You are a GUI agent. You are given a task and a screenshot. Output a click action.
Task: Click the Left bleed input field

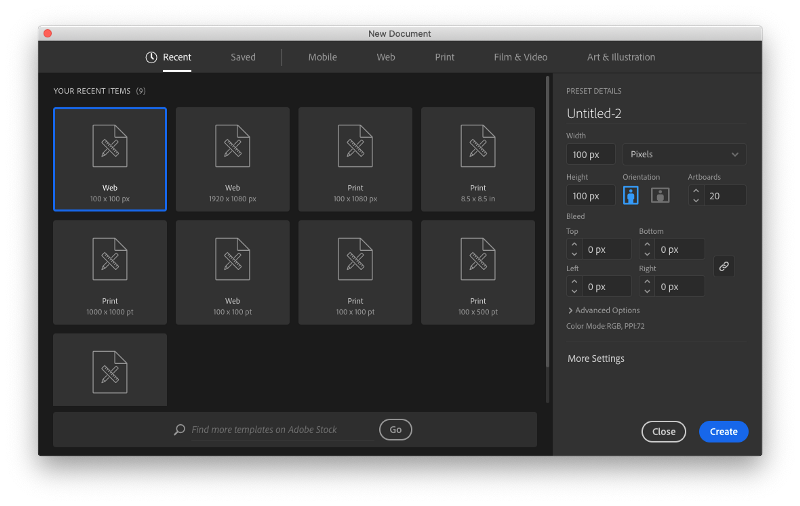tap(607, 287)
